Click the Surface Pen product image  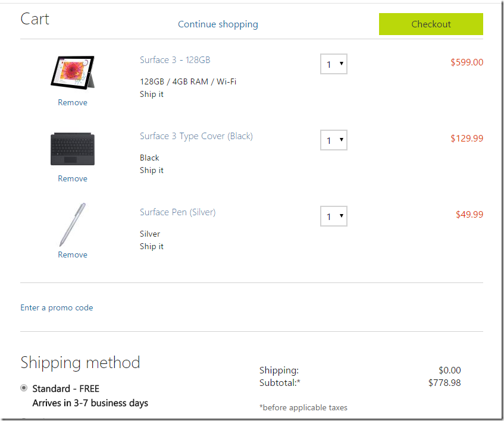coord(70,225)
